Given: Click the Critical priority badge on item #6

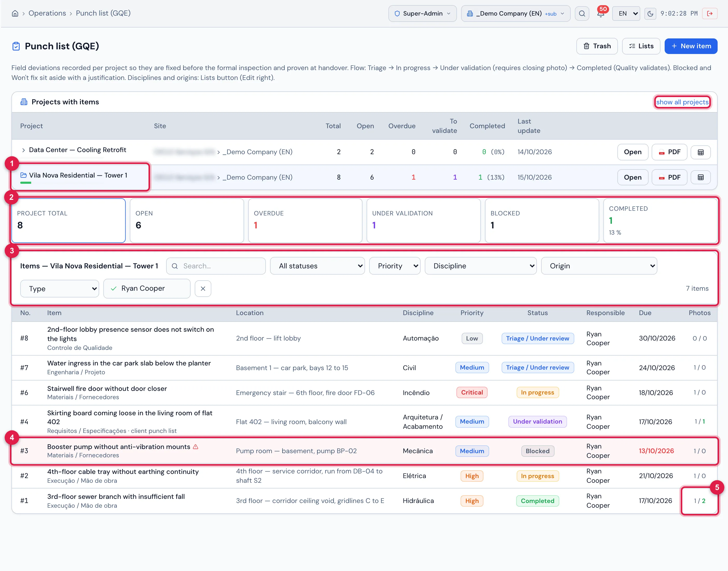Looking at the screenshot, I should 472,392.
